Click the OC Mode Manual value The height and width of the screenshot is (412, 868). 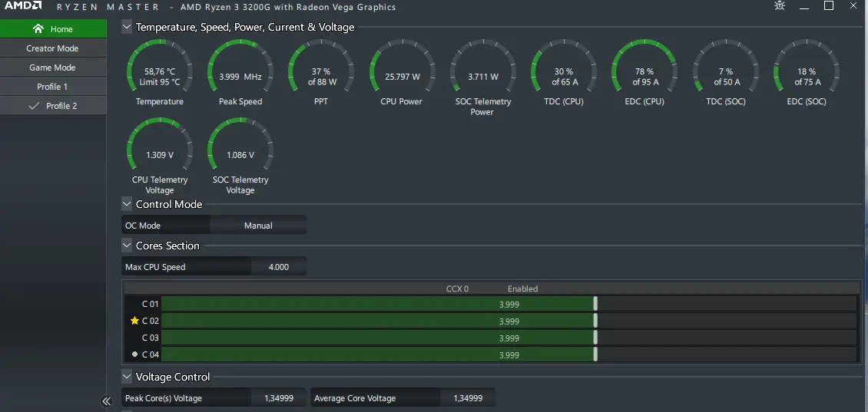[258, 225]
